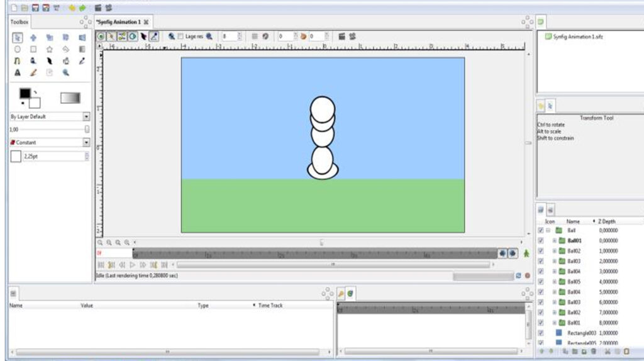This screenshot has width=644, height=361.
Task: Select the Text tool in the Toolbox
Action: 18,73
